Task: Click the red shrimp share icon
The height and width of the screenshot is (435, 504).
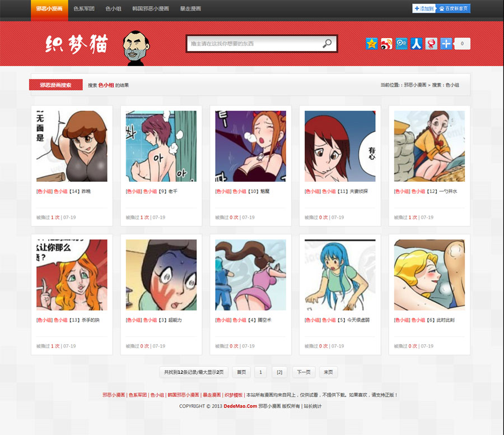Action: pyautogui.click(x=431, y=44)
